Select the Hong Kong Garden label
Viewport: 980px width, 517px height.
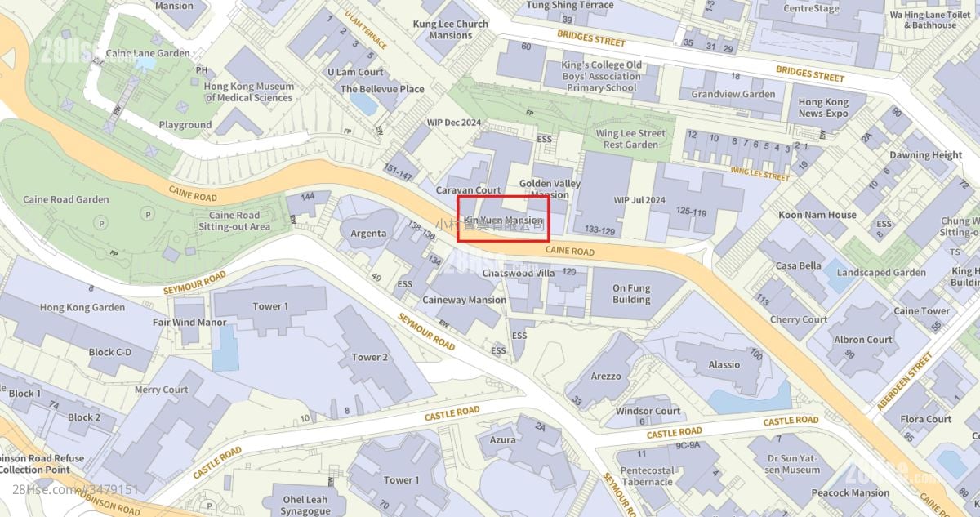click(82, 307)
